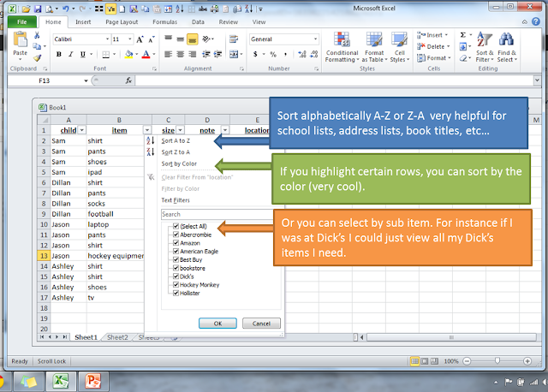Open Excel Help question mark icon

click(x=536, y=21)
